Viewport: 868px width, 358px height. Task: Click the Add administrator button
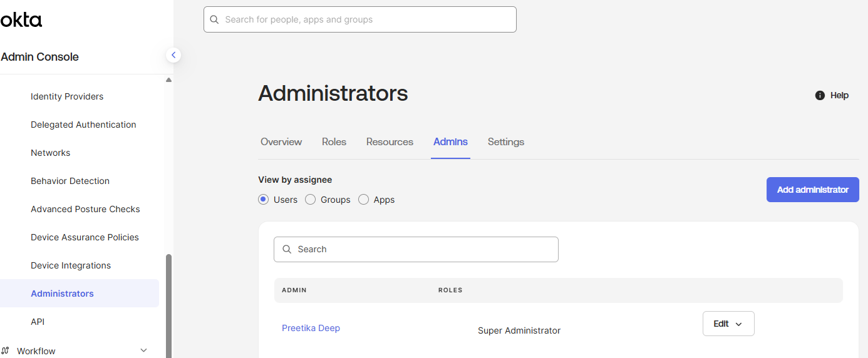[x=812, y=190]
